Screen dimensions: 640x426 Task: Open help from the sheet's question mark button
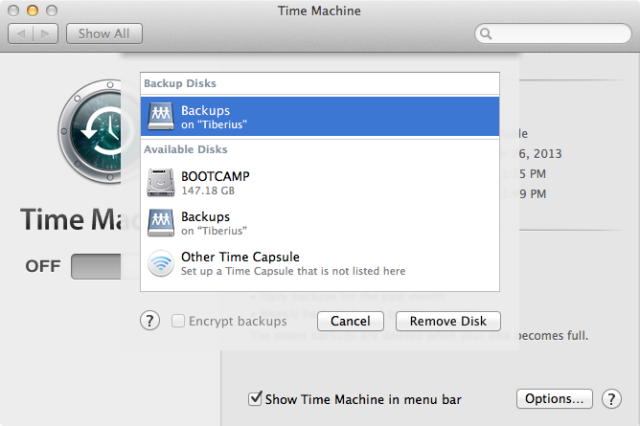coord(150,321)
